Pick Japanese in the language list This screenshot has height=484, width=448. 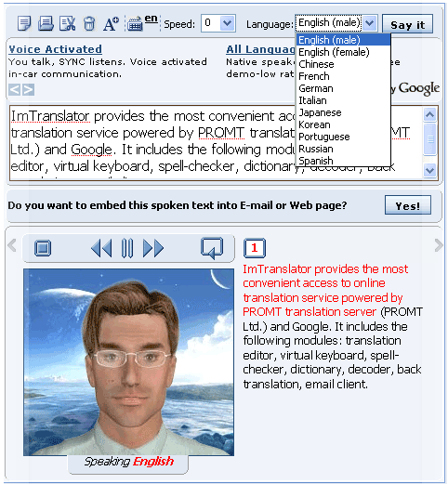[343, 112]
